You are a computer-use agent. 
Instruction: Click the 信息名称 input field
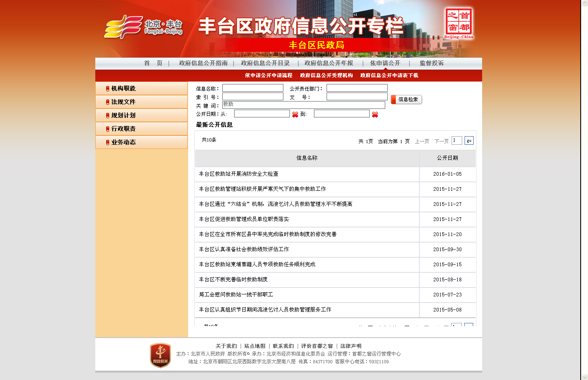coord(252,88)
